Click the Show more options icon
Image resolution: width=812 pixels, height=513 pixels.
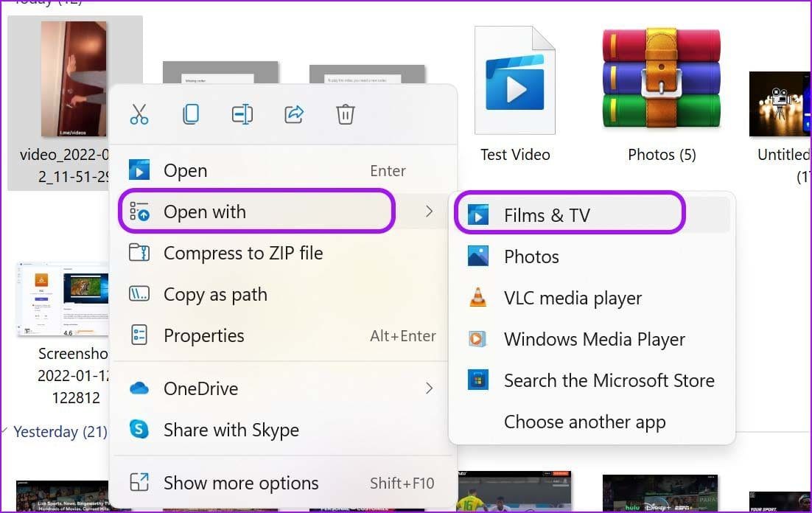point(139,483)
